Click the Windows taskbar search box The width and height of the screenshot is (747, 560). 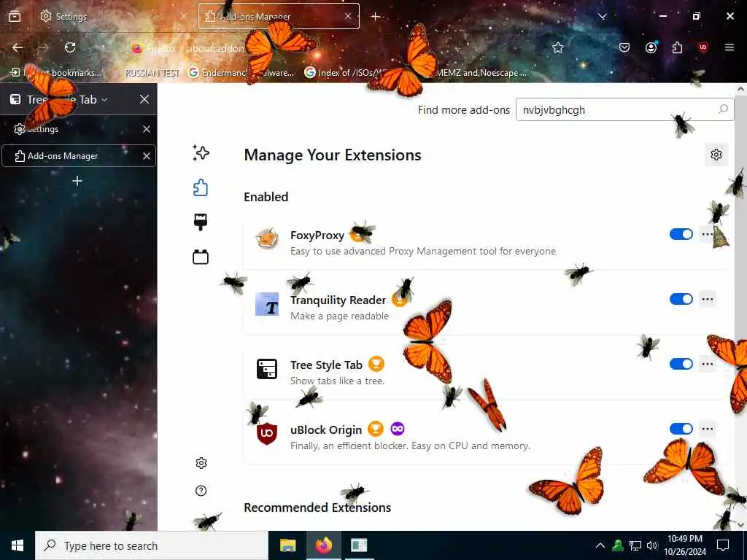(x=152, y=545)
